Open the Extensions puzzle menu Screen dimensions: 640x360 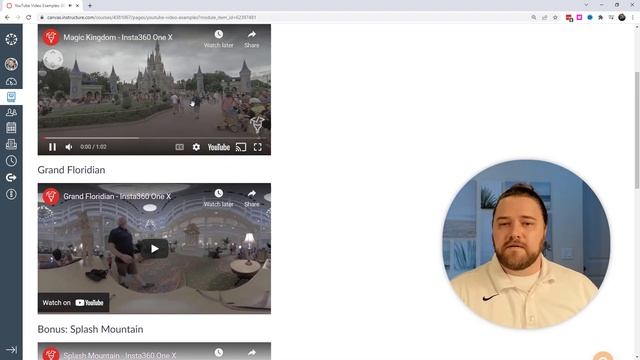point(600,18)
